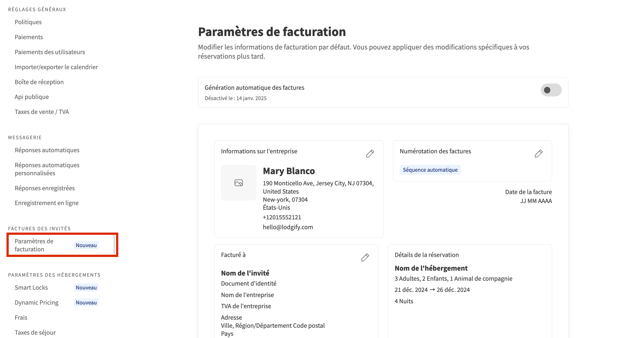644x338 pixels.
Task: Click the company logo image placeholder
Action: click(x=239, y=183)
